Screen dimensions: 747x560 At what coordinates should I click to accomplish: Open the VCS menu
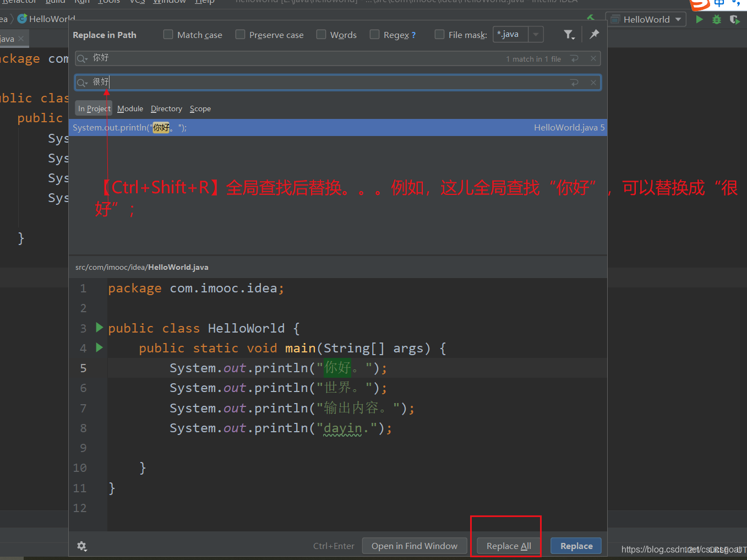click(x=138, y=2)
